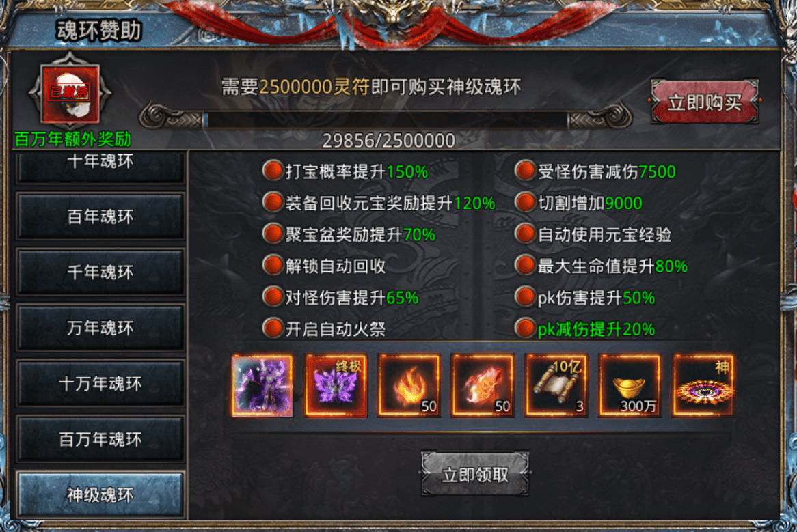The height and width of the screenshot is (532, 797).
Task: Click the red orb beside 解锁自动回收
Action: (273, 266)
